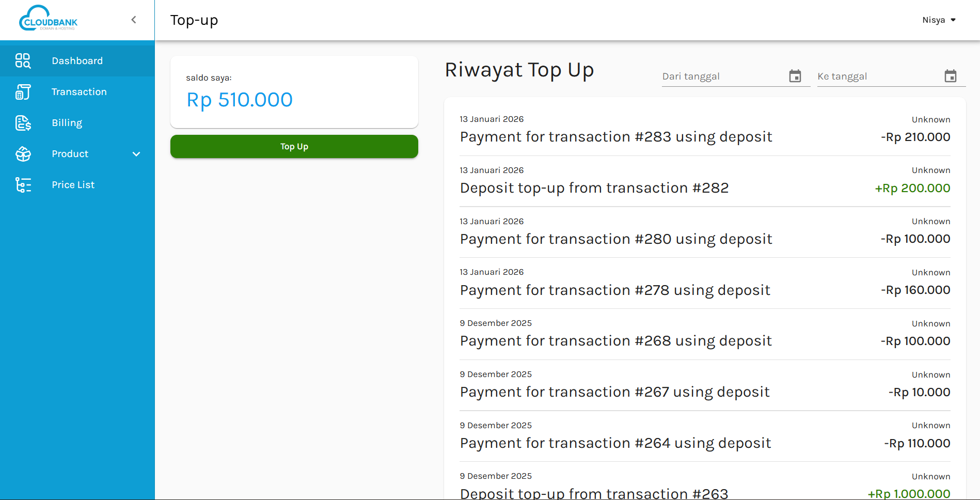Open the Dari tanggal calendar picker

pos(795,76)
